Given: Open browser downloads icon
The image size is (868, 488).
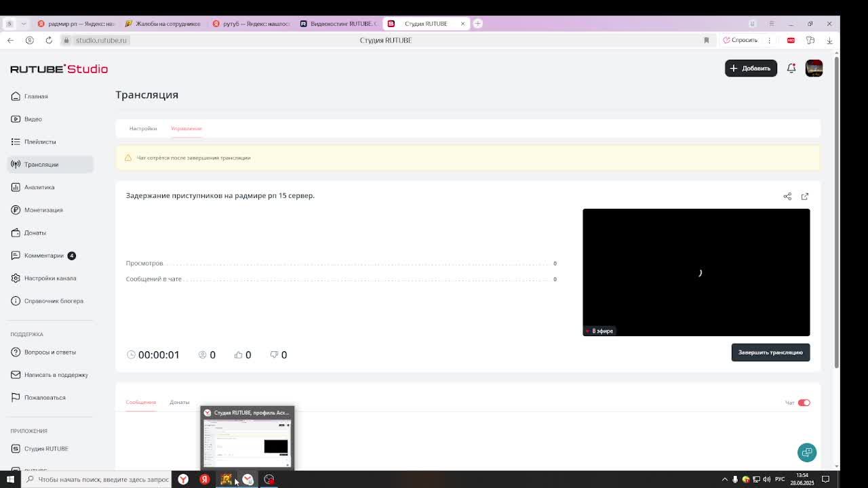Looking at the screenshot, I should 829,40.
